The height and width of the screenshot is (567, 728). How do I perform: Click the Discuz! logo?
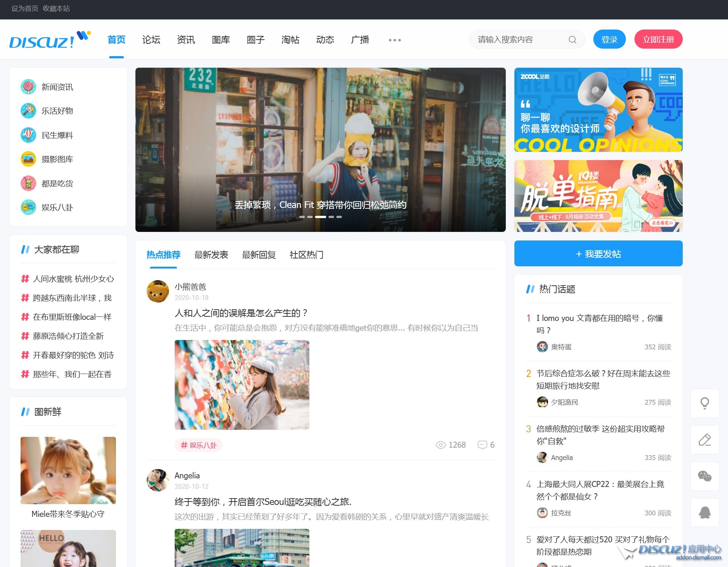pos(50,40)
